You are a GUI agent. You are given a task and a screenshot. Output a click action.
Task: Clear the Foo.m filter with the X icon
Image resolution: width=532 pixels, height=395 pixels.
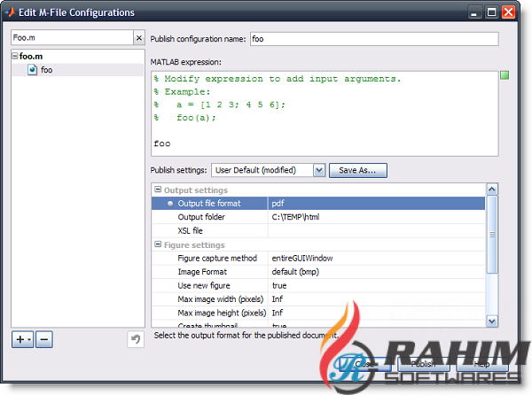click(138, 38)
